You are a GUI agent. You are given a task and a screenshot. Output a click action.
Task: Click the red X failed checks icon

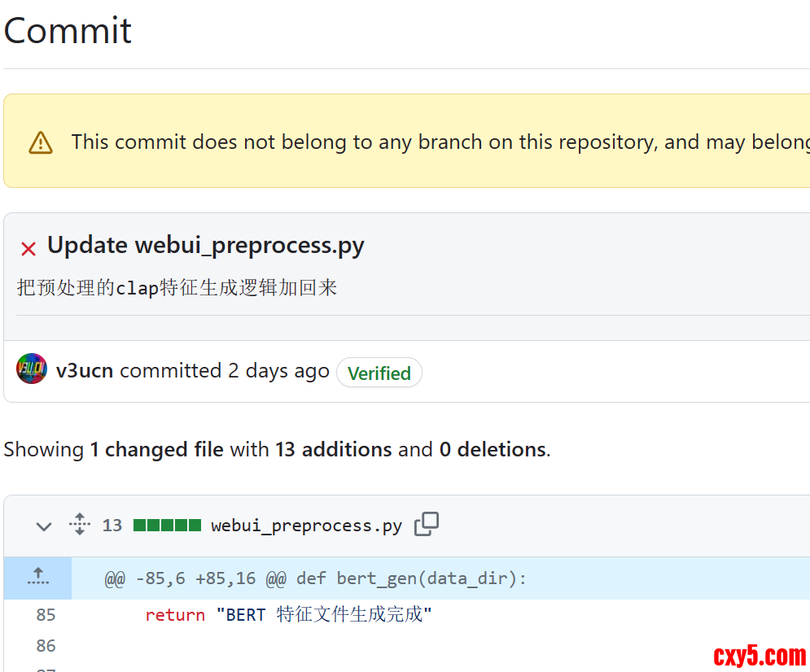(x=28, y=249)
